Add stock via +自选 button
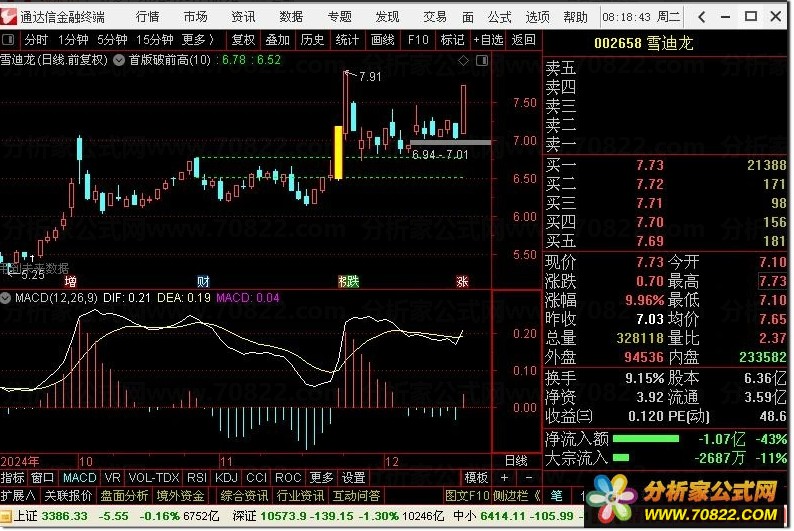The height and width of the screenshot is (531, 794). (x=488, y=39)
